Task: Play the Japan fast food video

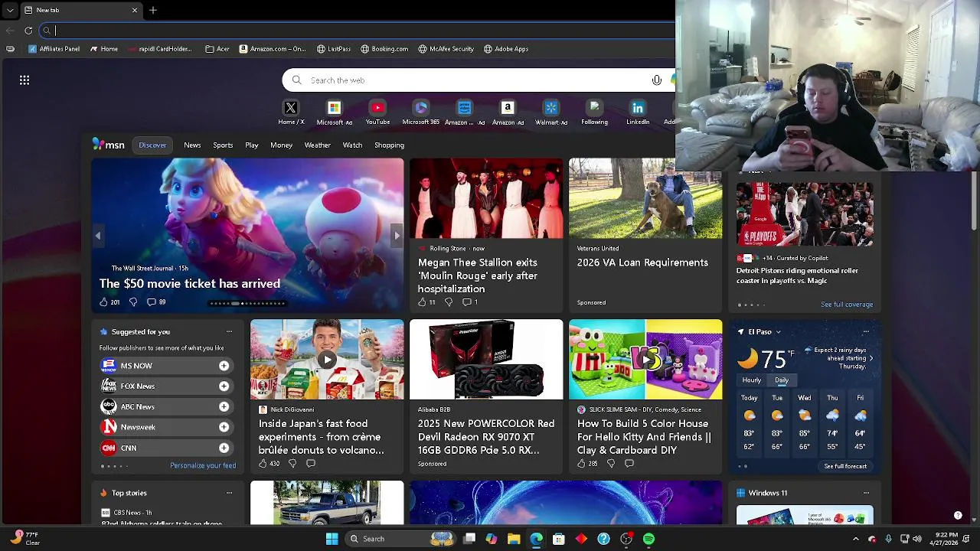Action: coord(327,360)
